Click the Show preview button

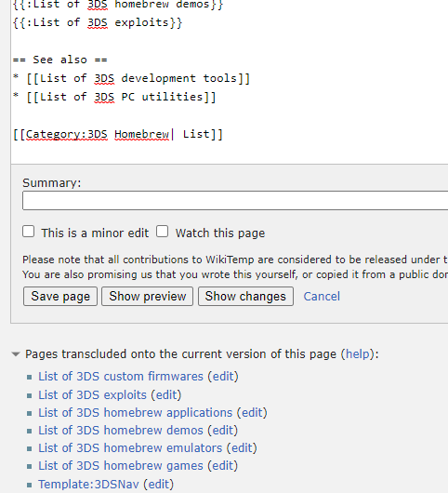click(148, 296)
